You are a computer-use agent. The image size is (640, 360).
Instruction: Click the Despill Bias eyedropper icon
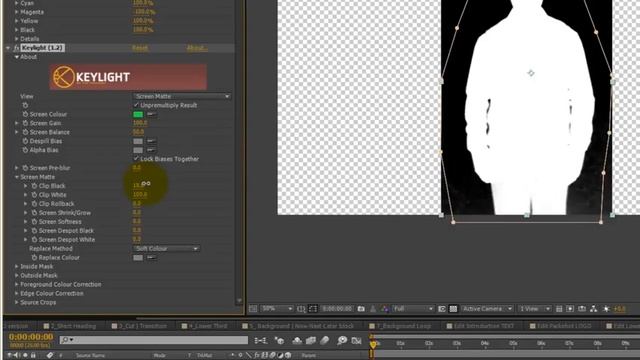[151, 141]
